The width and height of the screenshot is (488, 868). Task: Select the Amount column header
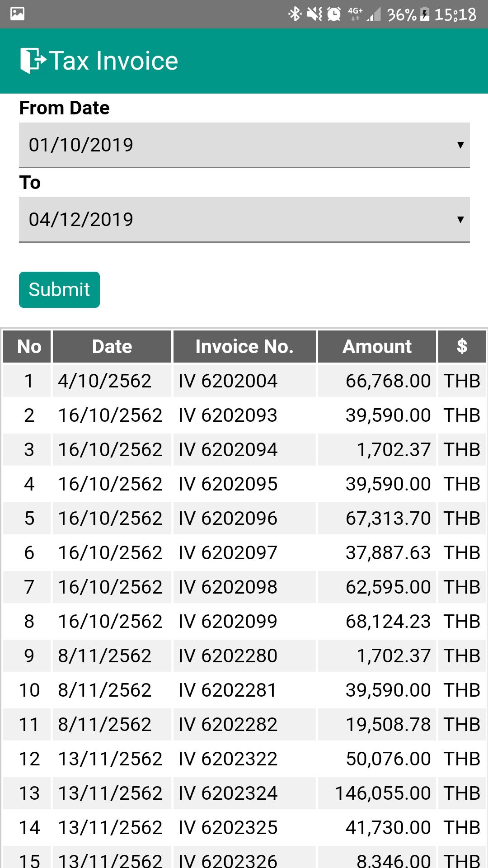click(377, 347)
